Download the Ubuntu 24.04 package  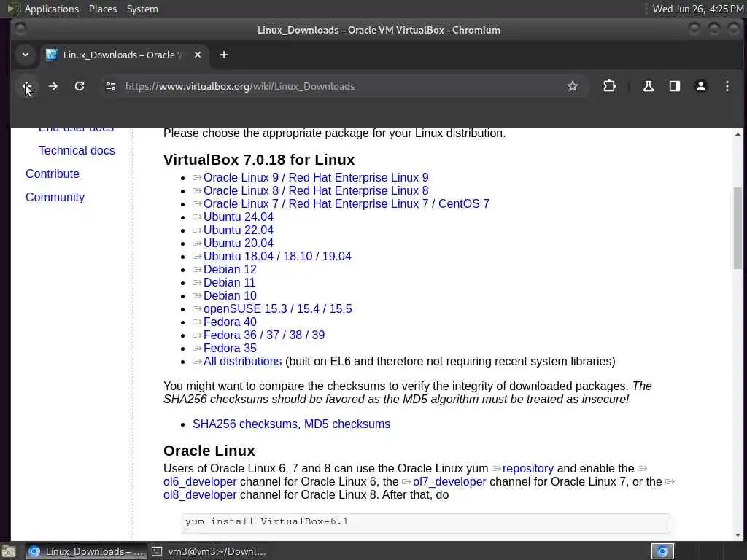point(239,217)
